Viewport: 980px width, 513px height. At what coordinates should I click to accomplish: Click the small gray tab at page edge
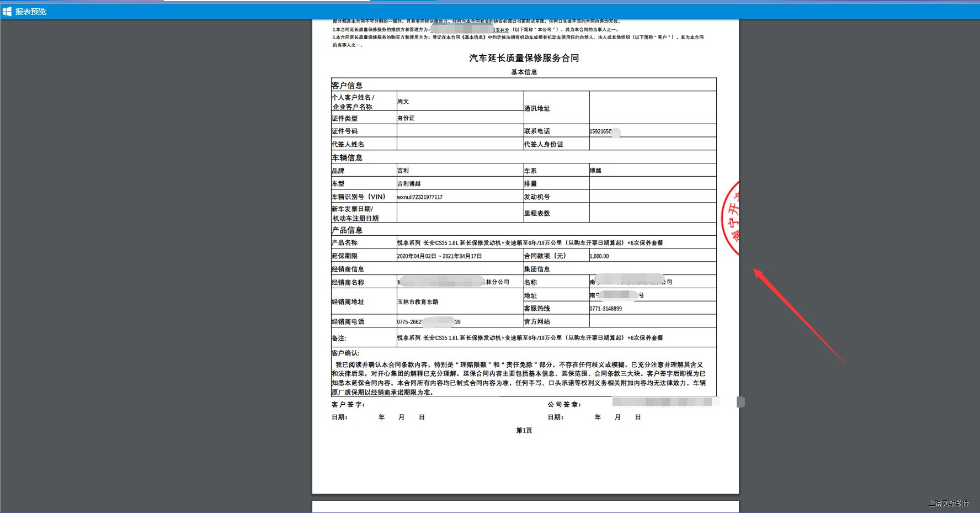click(741, 402)
